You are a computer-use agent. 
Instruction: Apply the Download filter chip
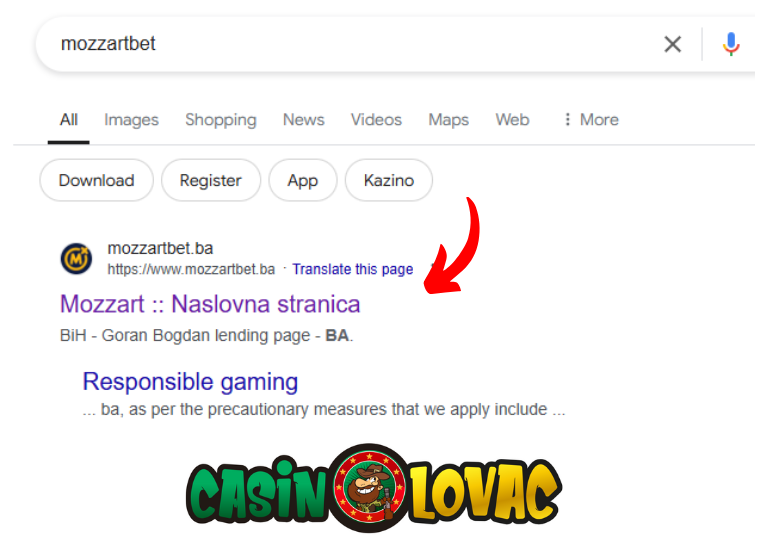click(x=96, y=180)
